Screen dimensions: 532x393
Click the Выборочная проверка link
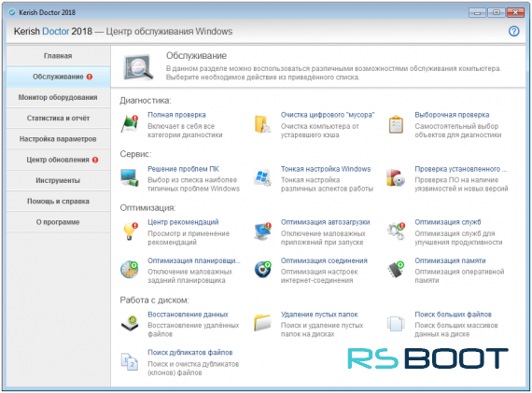(x=452, y=115)
